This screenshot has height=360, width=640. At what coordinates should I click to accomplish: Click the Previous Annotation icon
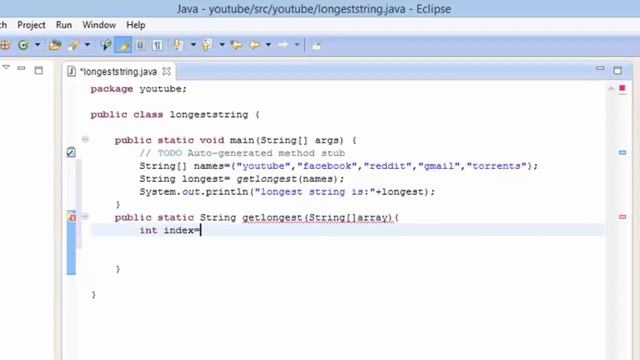pos(207,44)
